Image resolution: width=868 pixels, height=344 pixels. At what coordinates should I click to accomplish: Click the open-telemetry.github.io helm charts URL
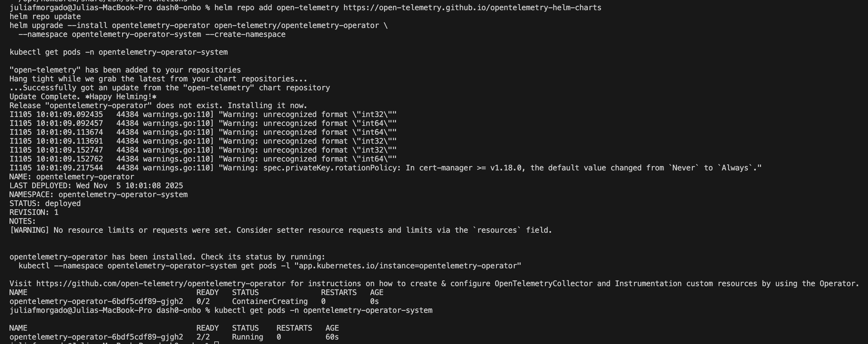pyautogui.click(x=472, y=7)
